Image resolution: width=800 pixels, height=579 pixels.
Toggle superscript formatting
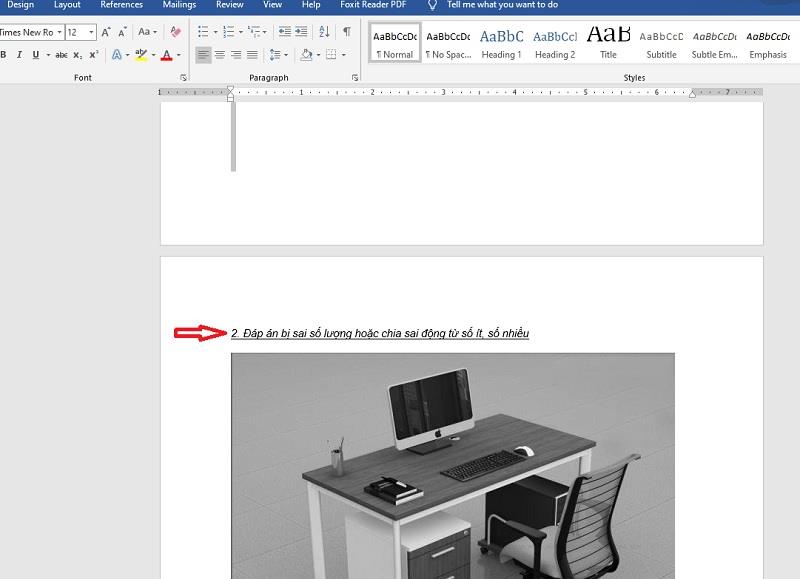(x=92, y=52)
